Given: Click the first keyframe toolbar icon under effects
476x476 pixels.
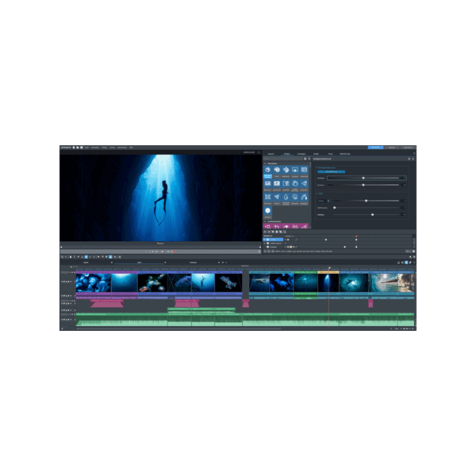Looking at the screenshot, I should tap(265, 232).
